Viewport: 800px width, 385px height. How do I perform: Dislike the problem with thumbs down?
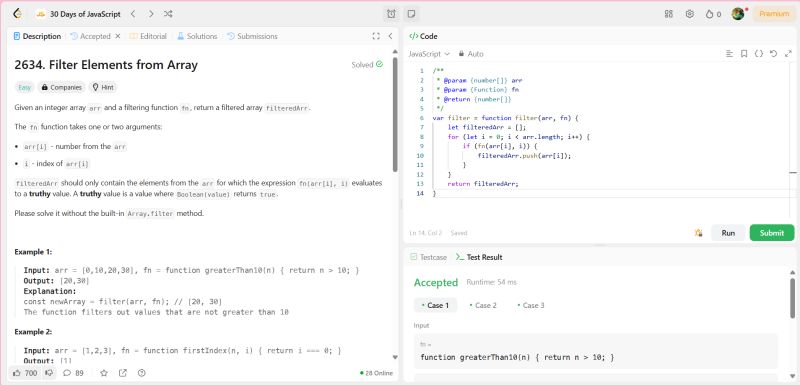coord(49,373)
